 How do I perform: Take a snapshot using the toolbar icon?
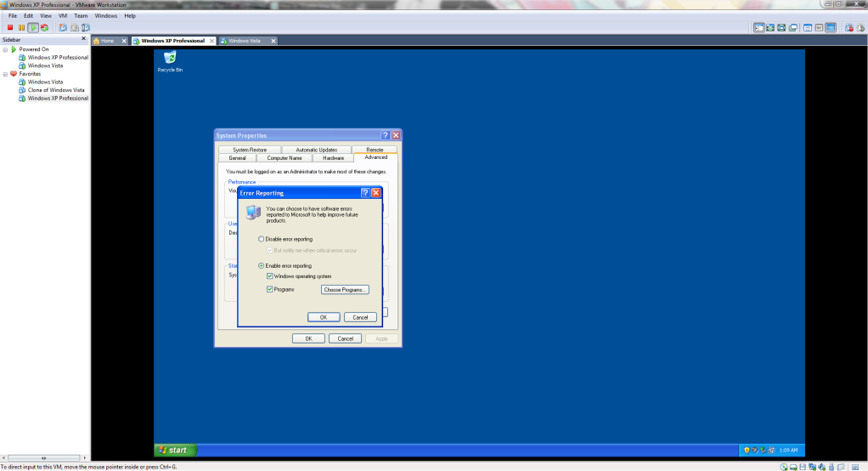point(63,27)
